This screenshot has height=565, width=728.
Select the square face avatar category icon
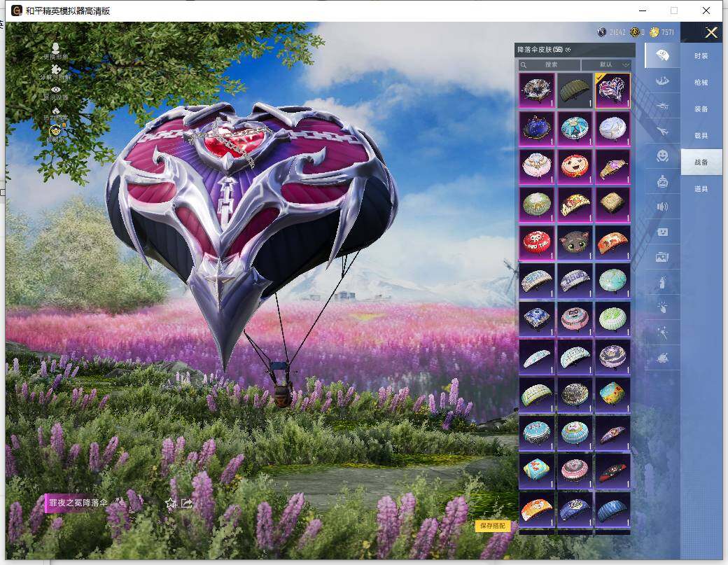point(662,232)
